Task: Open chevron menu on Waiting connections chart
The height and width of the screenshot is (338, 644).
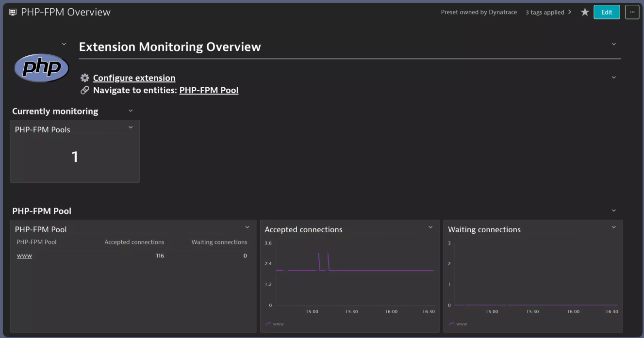Action: (613, 227)
